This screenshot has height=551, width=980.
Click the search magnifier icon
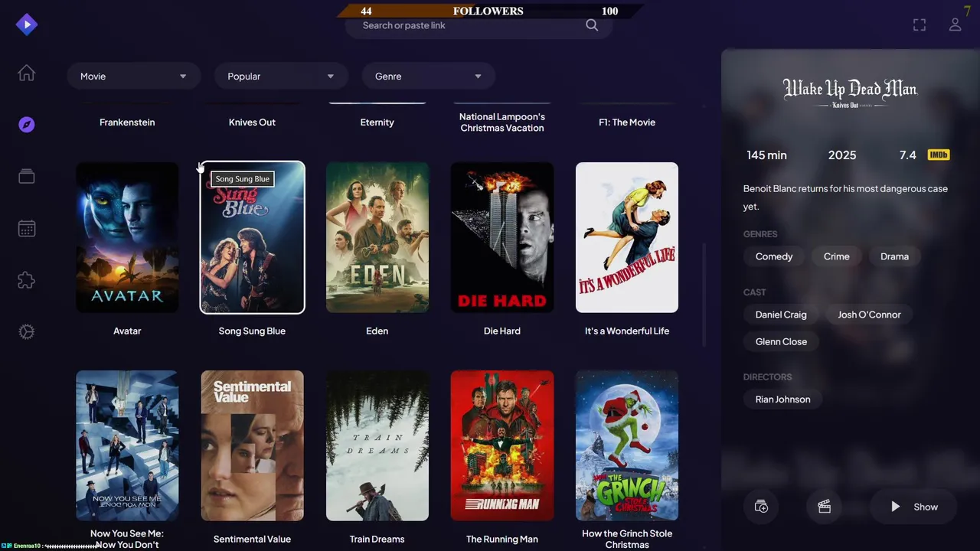592,25
